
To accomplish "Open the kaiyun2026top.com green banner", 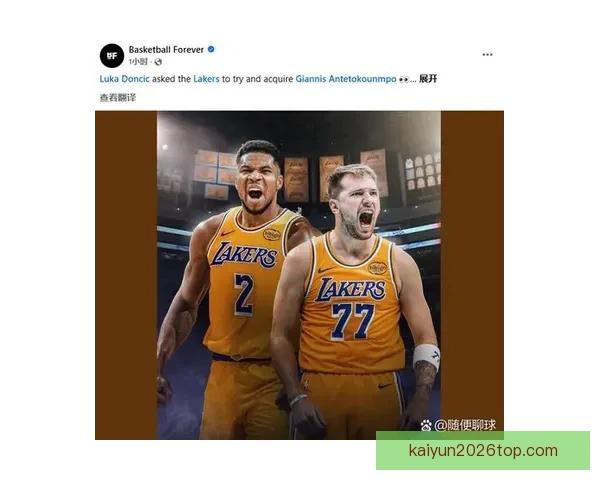I will click(483, 451).
